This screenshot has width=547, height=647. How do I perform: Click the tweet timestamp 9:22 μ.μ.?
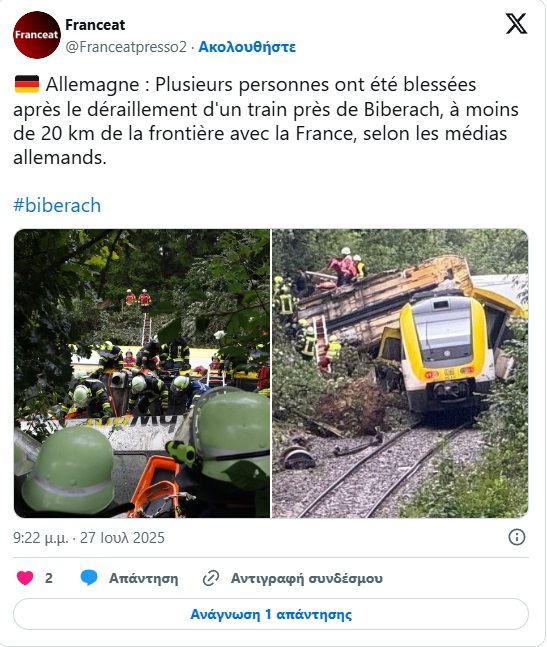coord(40,538)
